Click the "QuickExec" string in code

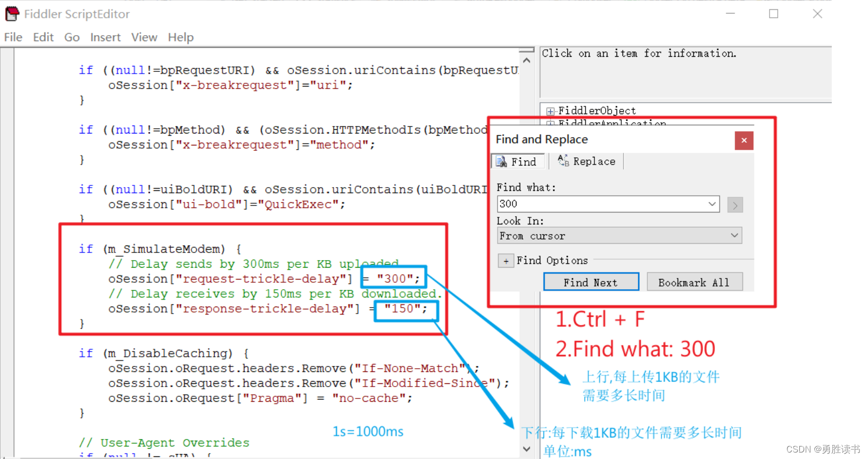(298, 204)
